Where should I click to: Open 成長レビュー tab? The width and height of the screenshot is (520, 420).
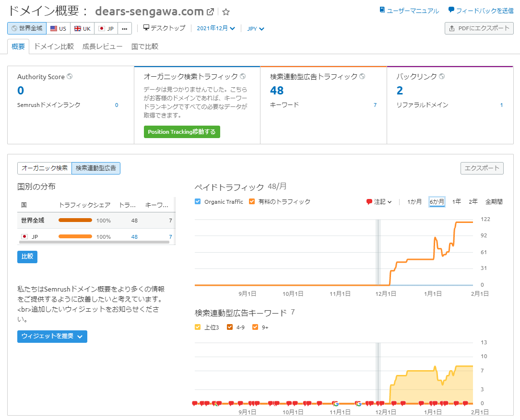pyautogui.click(x=103, y=47)
